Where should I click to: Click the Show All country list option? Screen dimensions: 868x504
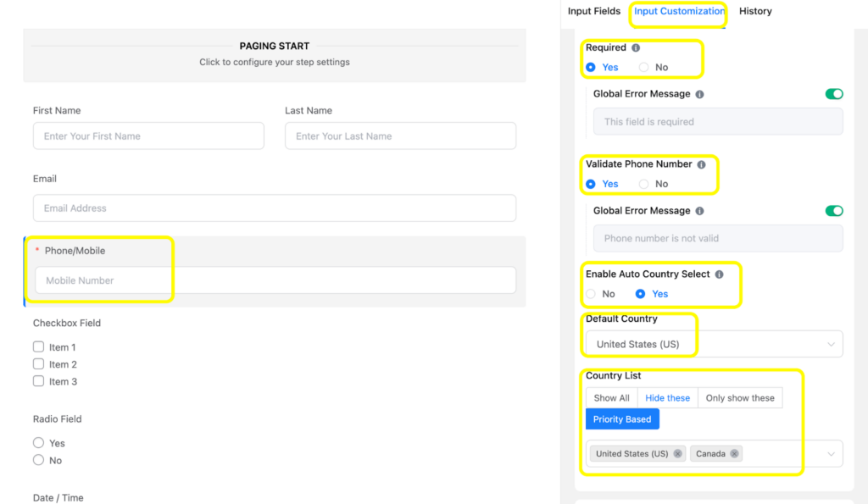pyautogui.click(x=611, y=397)
